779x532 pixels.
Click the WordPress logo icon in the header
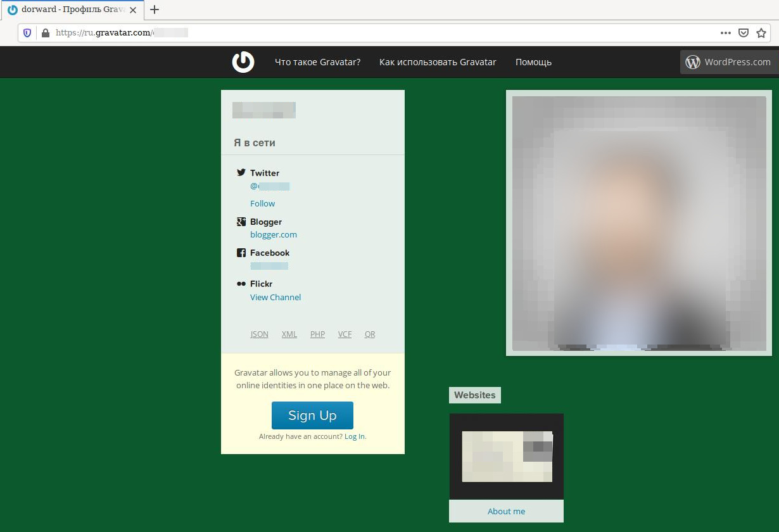point(693,62)
